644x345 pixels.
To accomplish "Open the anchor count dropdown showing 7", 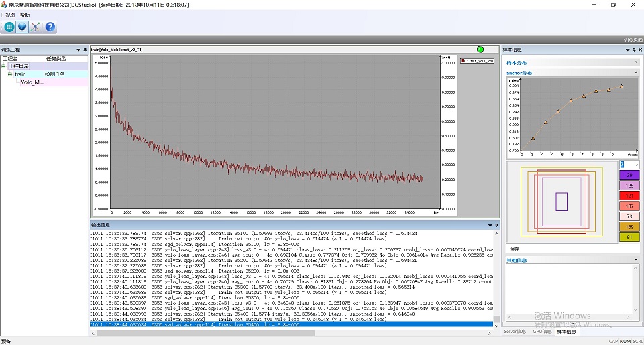I will [635, 164].
